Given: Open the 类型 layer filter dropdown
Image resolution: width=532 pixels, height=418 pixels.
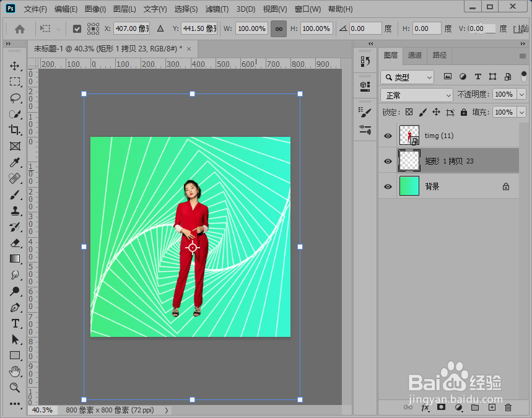Looking at the screenshot, I should coord(408,77).
